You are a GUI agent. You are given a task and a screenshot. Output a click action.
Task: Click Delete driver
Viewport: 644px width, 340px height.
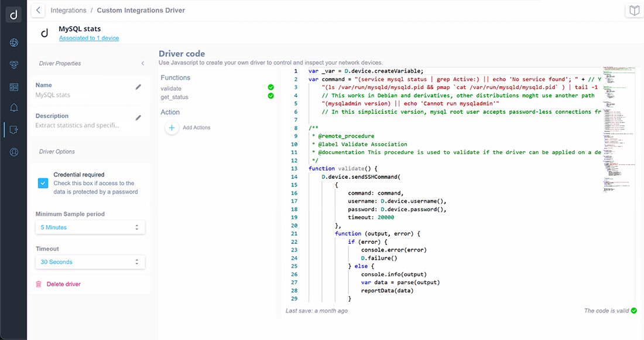coord(64,284)
